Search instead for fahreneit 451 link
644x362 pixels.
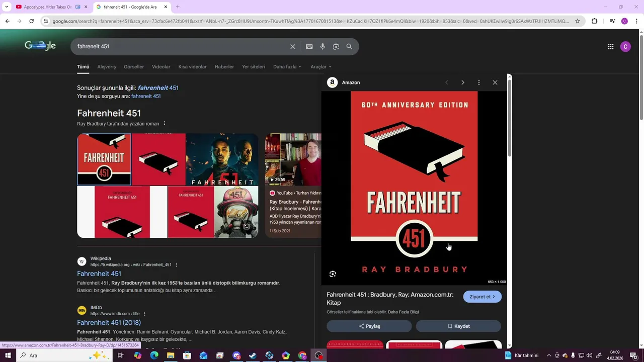146,96
